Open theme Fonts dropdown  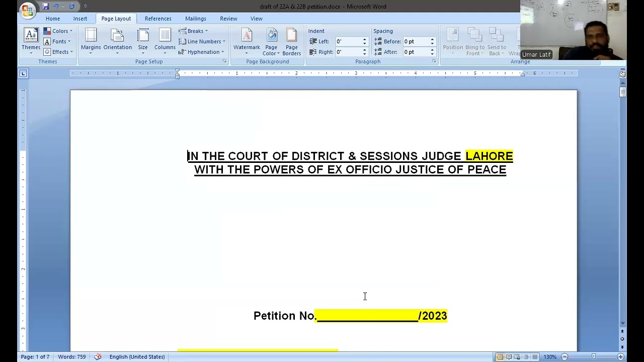[x=57, y=42]
